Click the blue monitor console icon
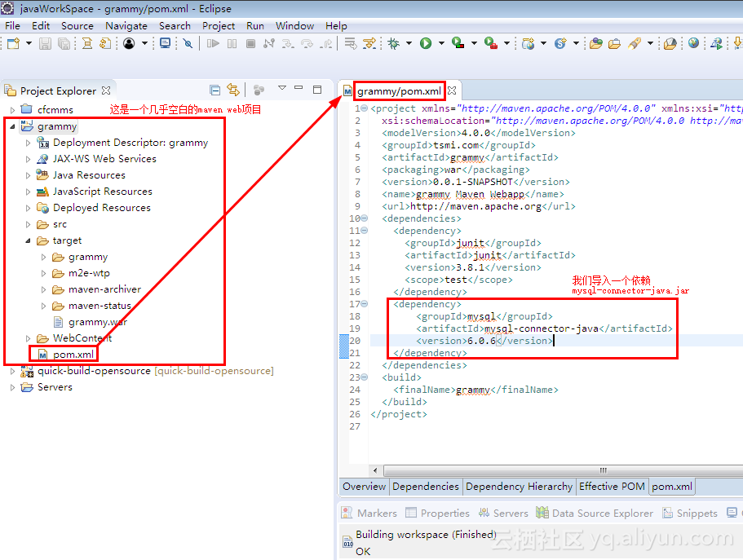The width and height of the screenshot is (743, 560). (x=166, y=43)
